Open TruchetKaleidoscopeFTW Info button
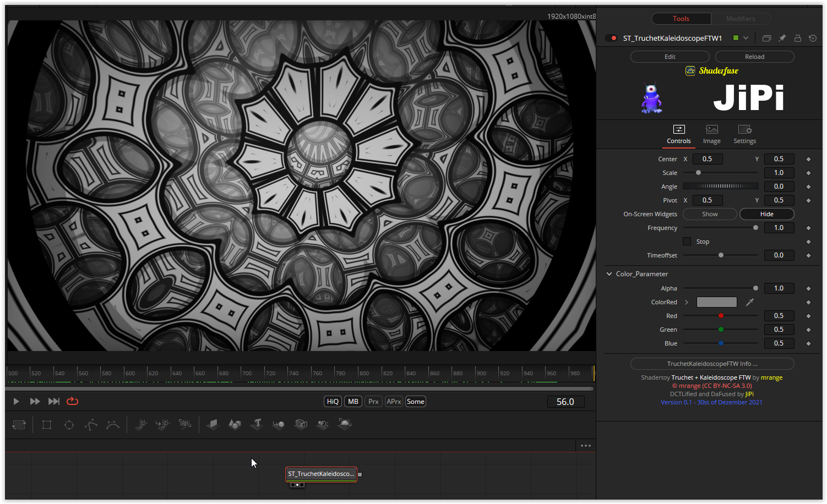The image size is (827, 504). pos(712,364)
